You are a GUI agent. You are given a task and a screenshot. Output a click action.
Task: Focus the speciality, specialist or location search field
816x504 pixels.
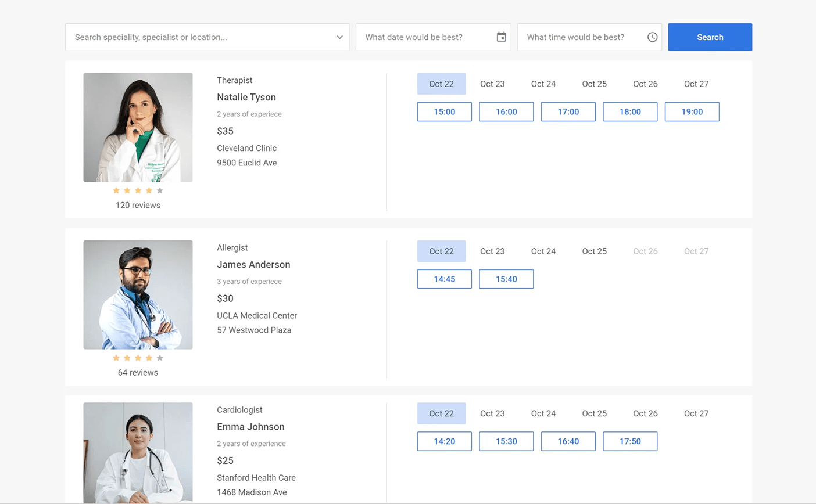[x=207, y=37]
